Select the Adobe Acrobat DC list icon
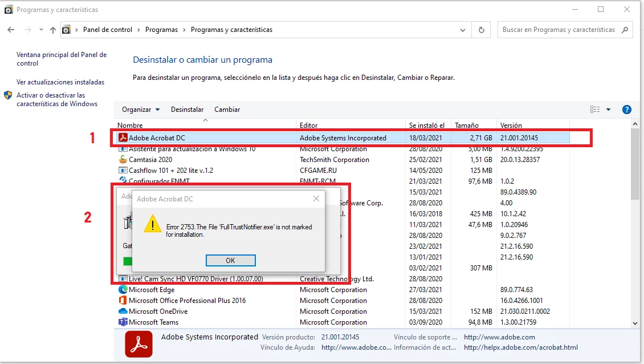 tap(123, 137)
